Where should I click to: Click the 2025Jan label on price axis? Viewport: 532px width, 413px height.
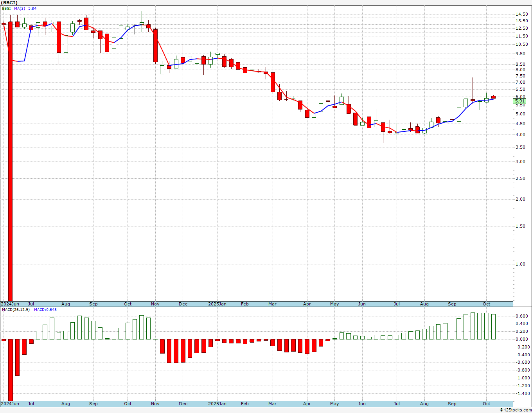tap(217, 304)
